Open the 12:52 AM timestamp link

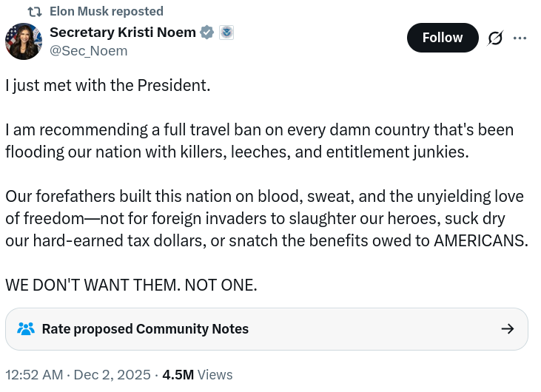[33, 375]
